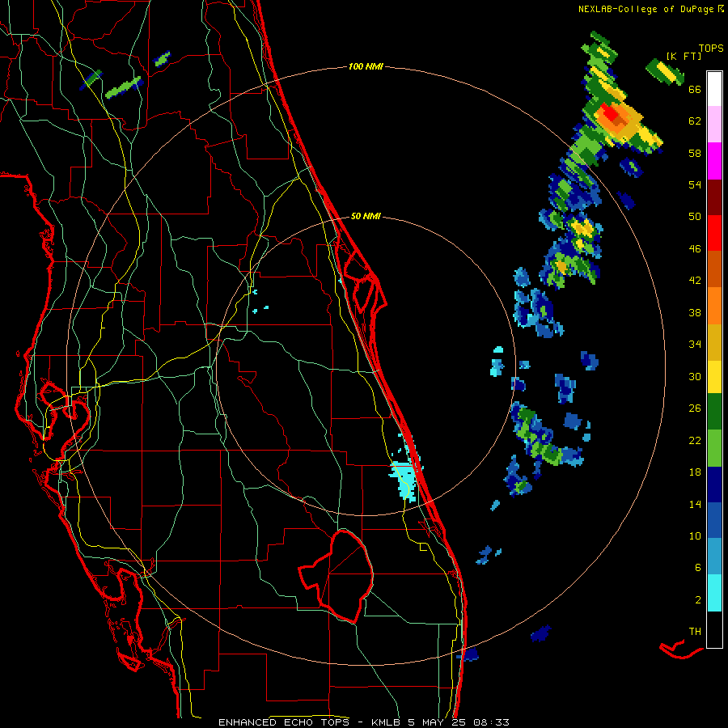The image size is (728, 728).
Task: Click the ENHANCED ECHO TOPS caption text
Action: [363, 722]
